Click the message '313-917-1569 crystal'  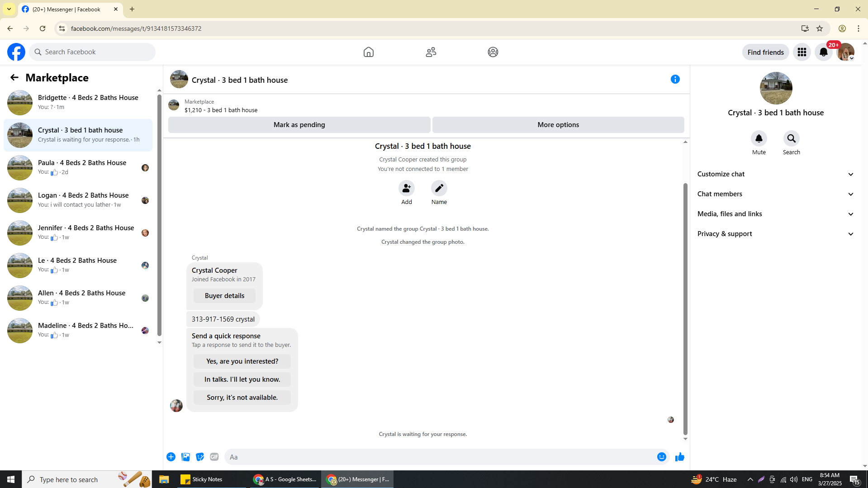223,319
